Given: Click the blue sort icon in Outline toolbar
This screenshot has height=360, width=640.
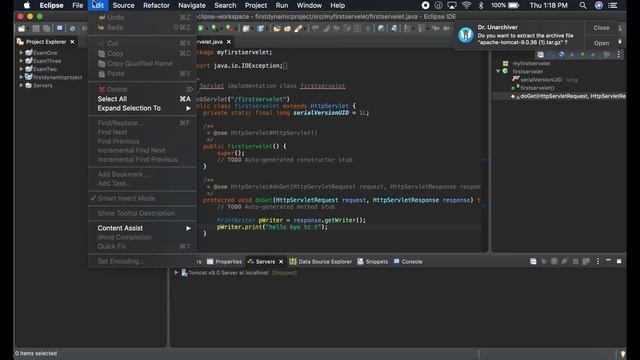Looking at the screenshot, I should pyautogui.click(x=562, y=54).
